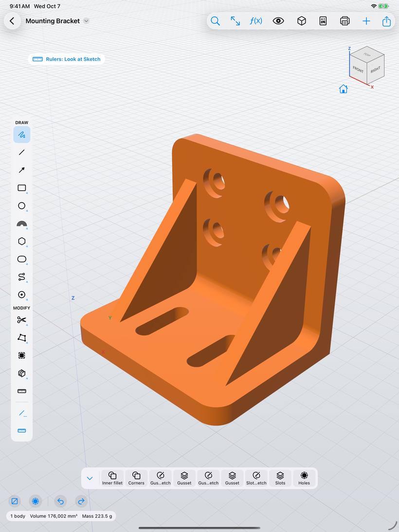
Task: Toggle the sketch mode square icon
Action: [x=15, y=501]
